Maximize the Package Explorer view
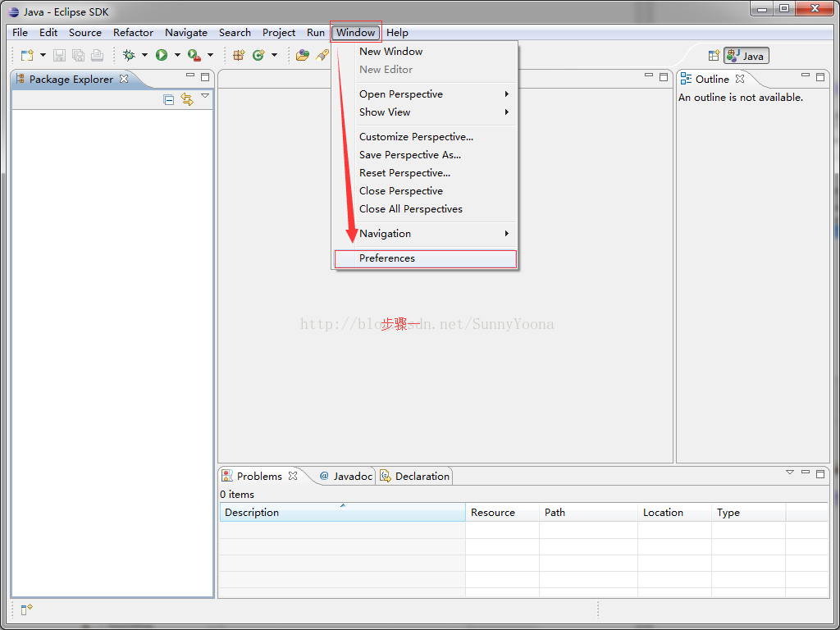Viewport: 840px width, 630px height. (x=204, y=77)
